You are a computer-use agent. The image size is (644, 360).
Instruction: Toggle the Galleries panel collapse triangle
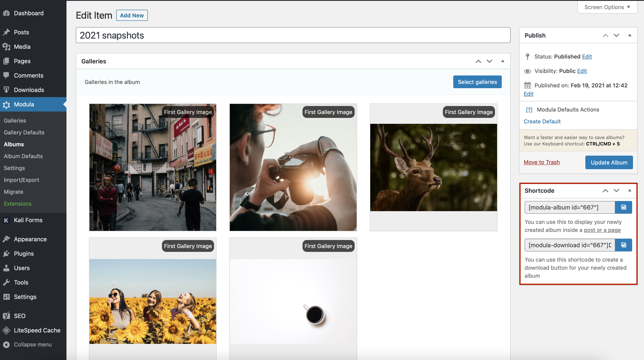[503, 61]
